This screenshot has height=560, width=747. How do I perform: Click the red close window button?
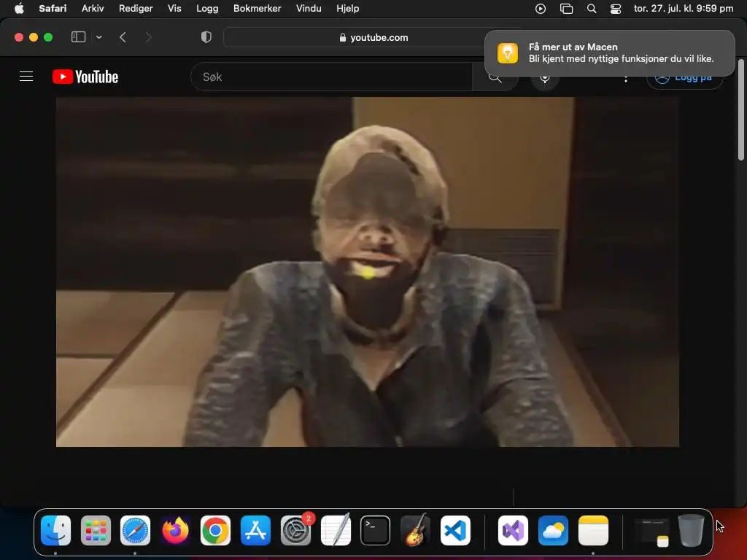pos(19,37)
